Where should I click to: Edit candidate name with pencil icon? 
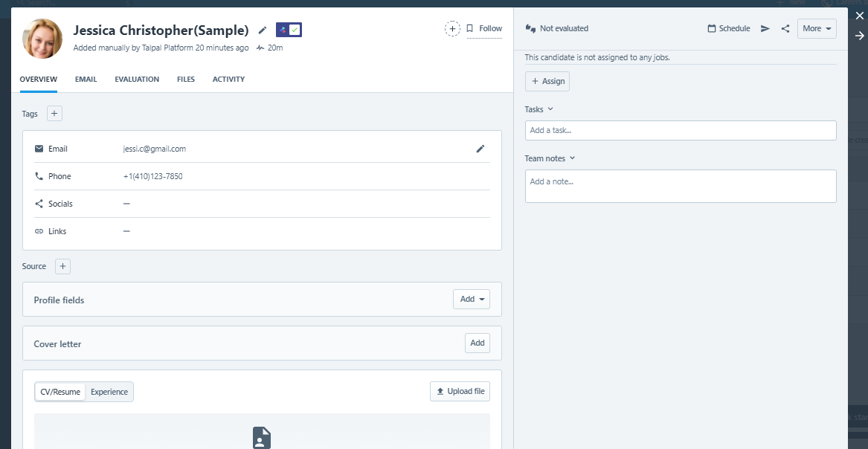pyautogui.click(x=263, y=30)
